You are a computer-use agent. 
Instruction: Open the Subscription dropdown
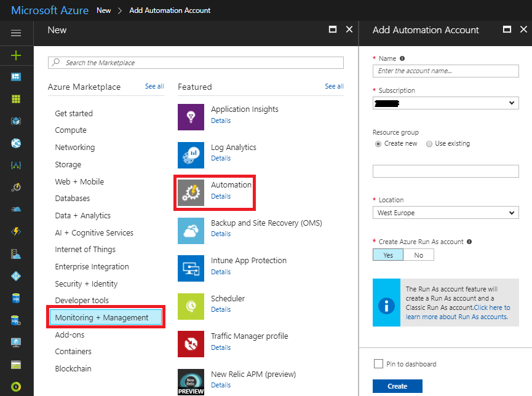point(445,103)
